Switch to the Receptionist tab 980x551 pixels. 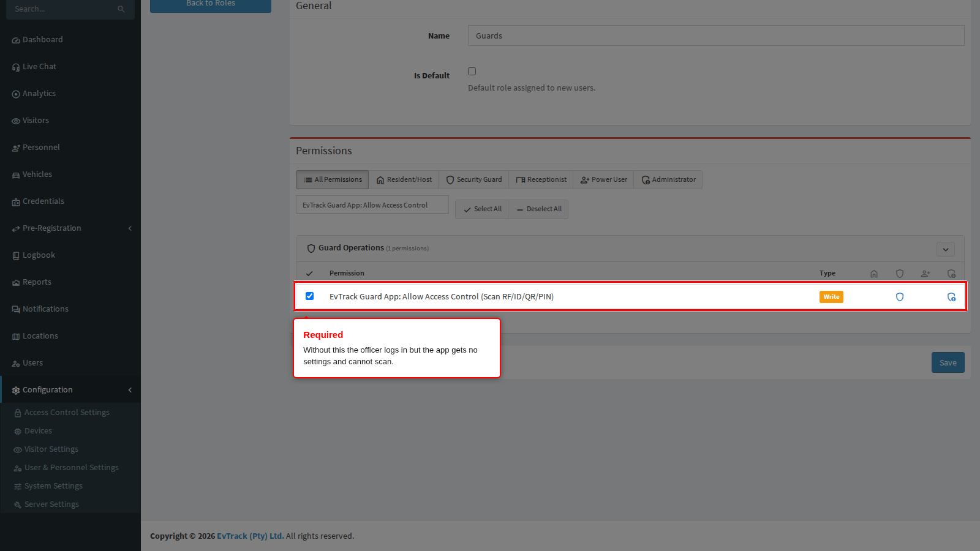(x=541, y=180)
